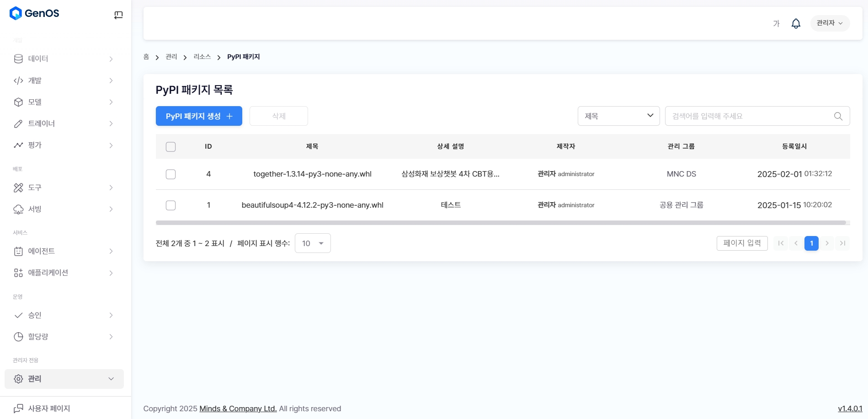Expand the 에이전트 sidebar menu
The image size is (868, 419).
[64, 251]
